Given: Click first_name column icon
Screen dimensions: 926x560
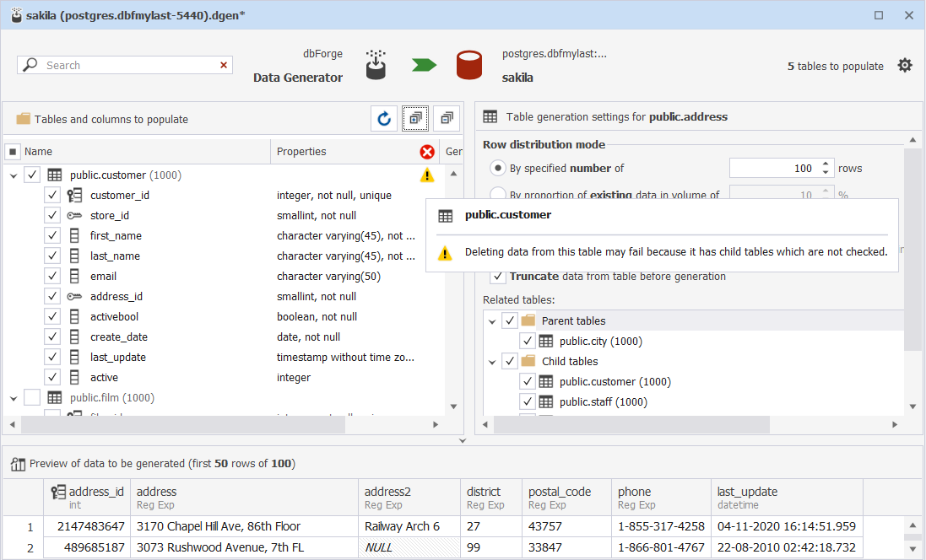Looking at the screenshot, I should (x=74, y=235).
